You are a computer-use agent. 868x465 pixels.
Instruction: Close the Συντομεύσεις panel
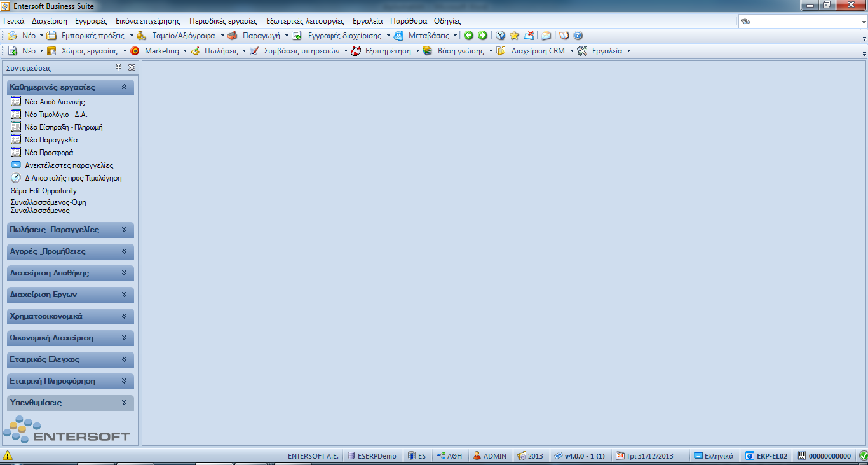click(x=132, y=67)
